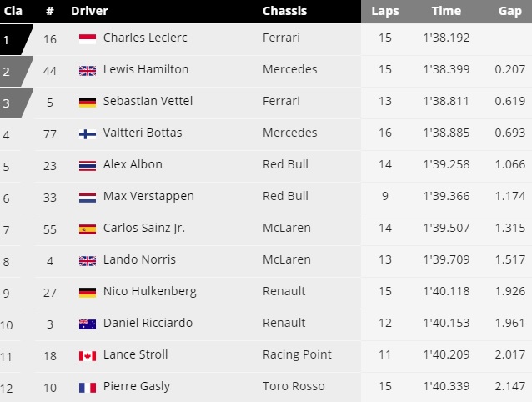Click the Dutch flag next to Max Verstappen
Viewport: 532px width, 402px height.
(x=87, y=197)
